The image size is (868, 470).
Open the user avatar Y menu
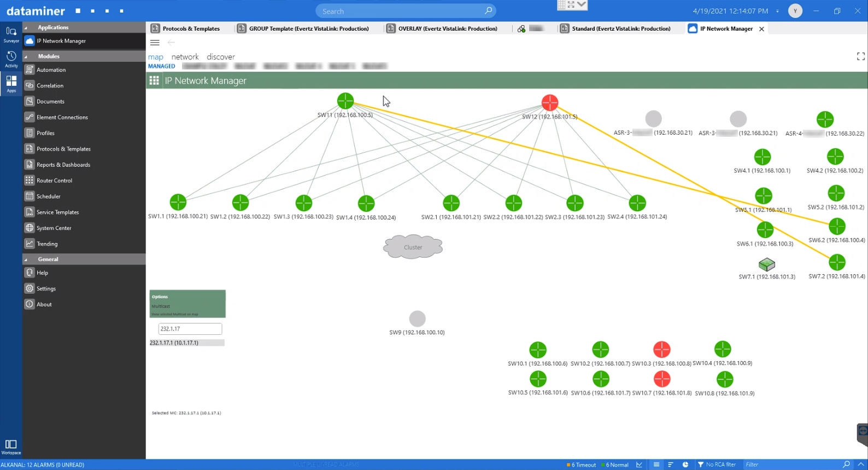coord(795,11)
